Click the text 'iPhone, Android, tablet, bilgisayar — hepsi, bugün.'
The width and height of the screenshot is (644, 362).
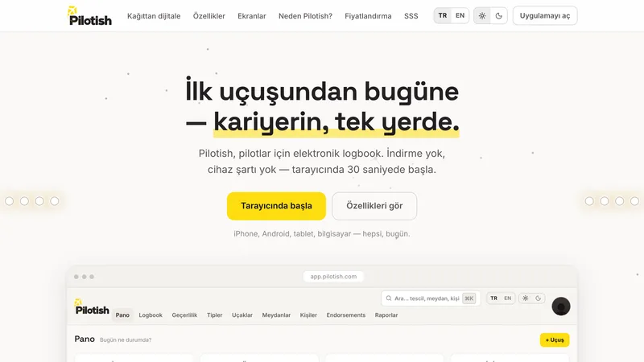pos(321,234)
